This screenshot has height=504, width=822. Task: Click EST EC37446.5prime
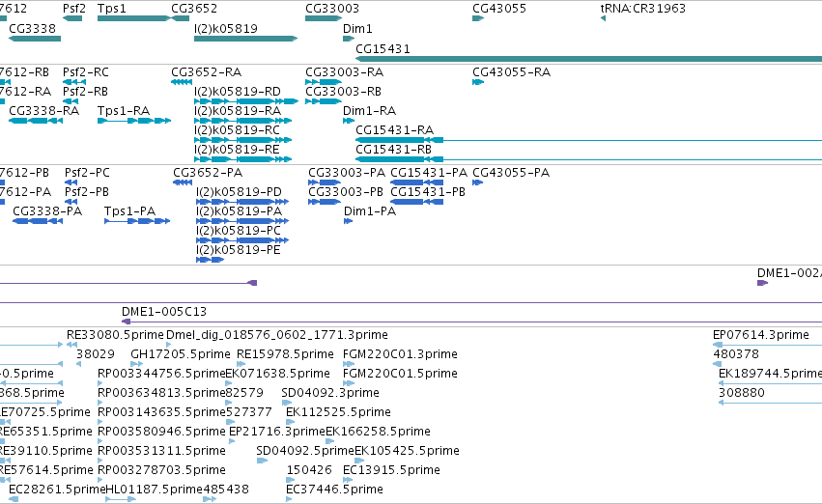tap(334, 490)
